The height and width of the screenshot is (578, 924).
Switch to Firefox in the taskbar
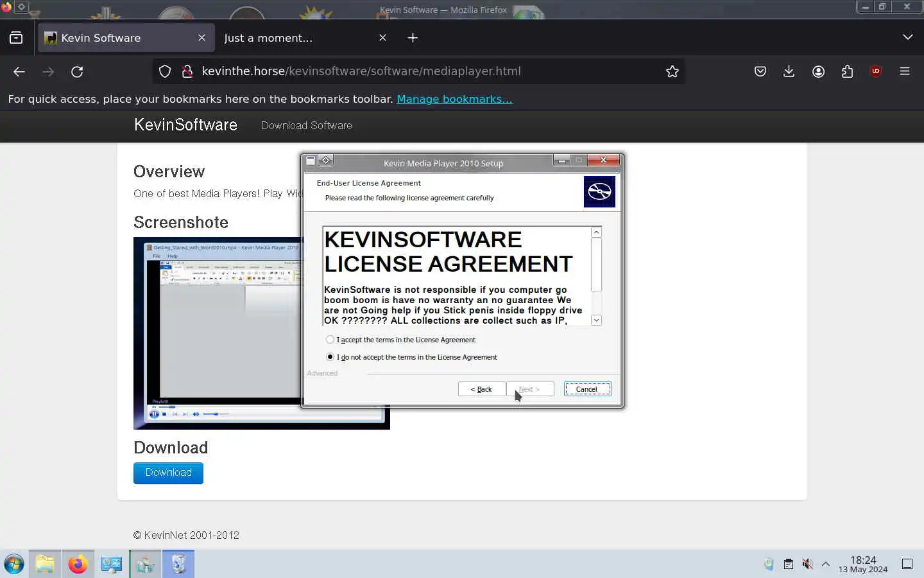[78, 565]
